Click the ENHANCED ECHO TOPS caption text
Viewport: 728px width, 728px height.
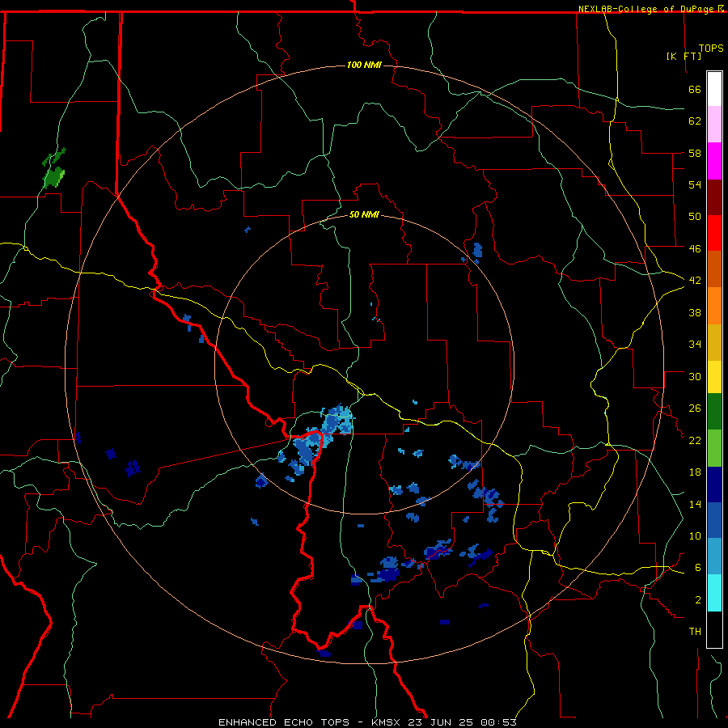click(x=284, y=722)
